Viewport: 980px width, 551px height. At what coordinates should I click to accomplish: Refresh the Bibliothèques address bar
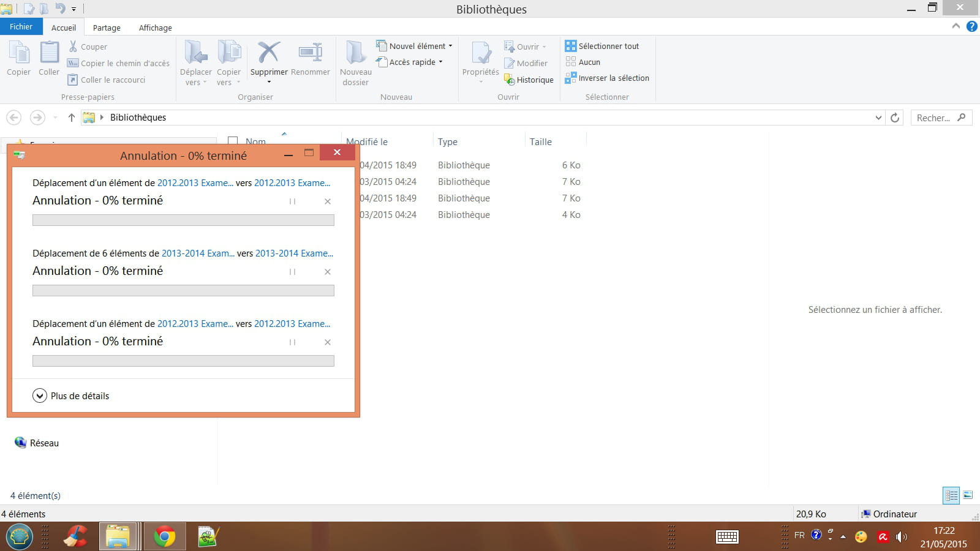[895, 118]
